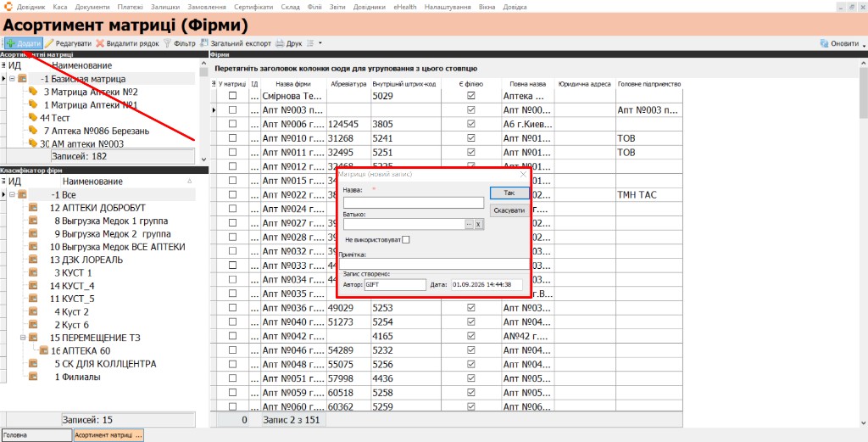Open the Сертифікати menu
Screen dimensions: 868x442
[253, 7]
